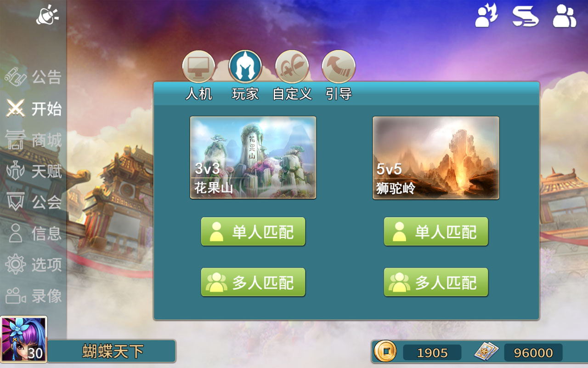588x368 pixels.
Task: Open the invite player icon with flame
Action: pyautogui.click(x=486, y=16)
